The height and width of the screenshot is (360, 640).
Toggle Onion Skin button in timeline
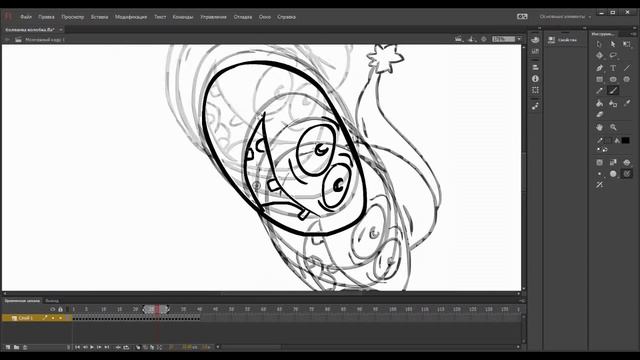coord(138,347)
